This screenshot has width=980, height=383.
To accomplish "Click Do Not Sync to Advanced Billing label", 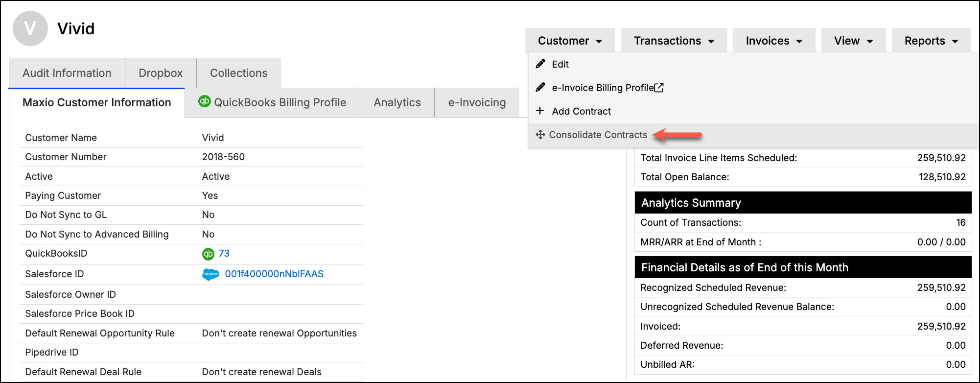I will [x=97, y=234].
